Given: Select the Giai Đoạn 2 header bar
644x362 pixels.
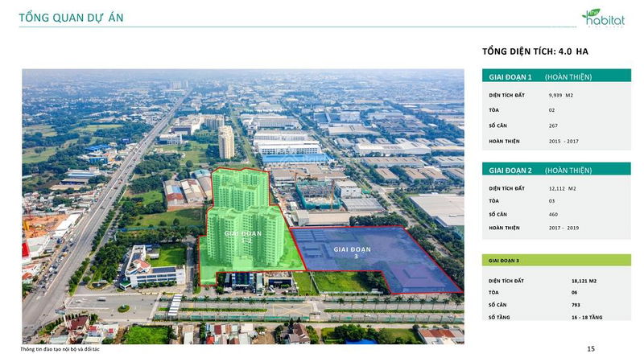Looking at the screenshot, I should 556,170.
